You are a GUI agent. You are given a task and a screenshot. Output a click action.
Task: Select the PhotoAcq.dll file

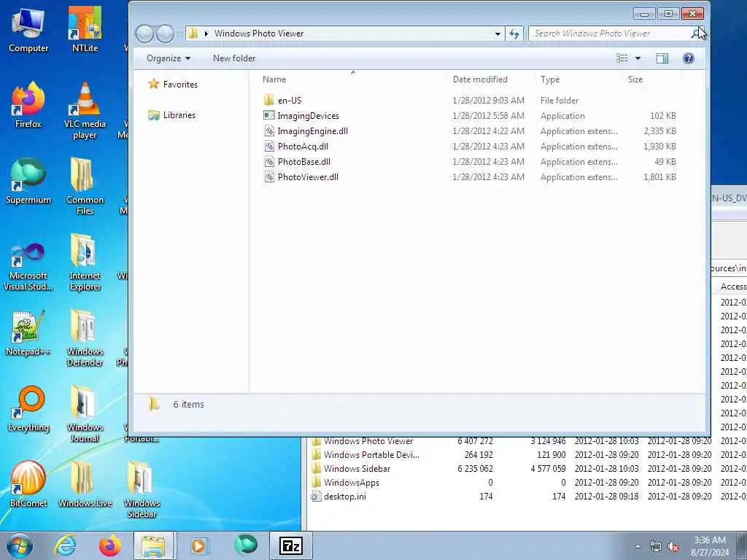point(469,146)
